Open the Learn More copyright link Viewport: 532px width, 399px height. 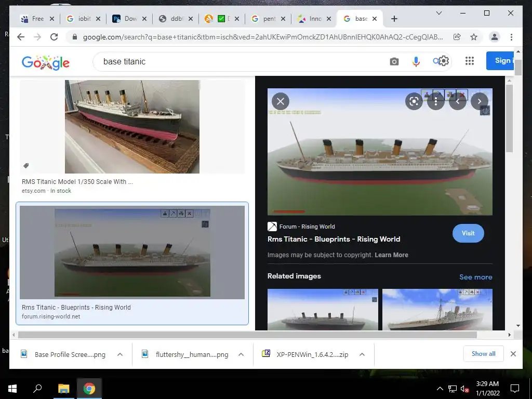(x=391, y=255)
